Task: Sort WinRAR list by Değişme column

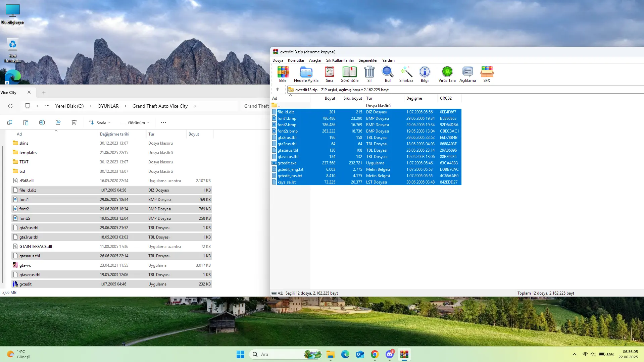Action: click(421, 98)
